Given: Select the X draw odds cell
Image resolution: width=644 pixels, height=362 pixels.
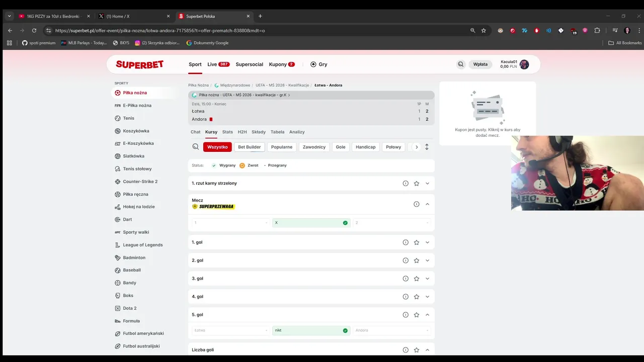Looking at the screenshot, I should click(311, 223).
